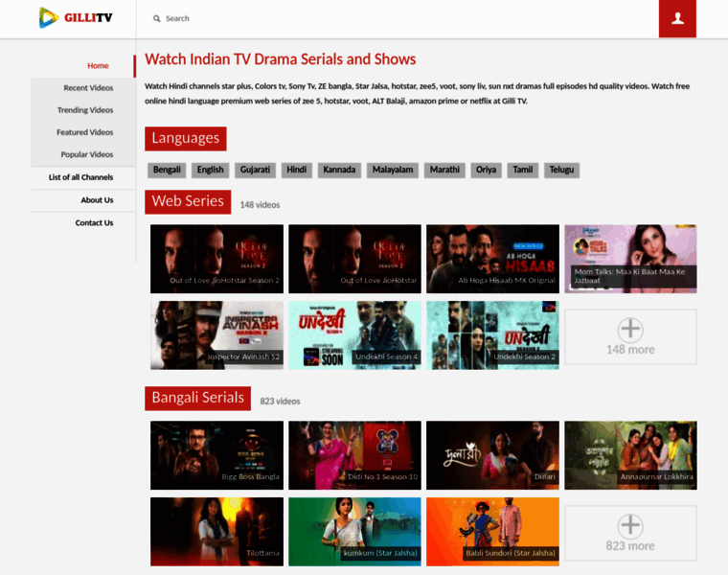
Task: Click 'Watch Indian TV Drama Serials and Shows' title
Action: pos(281,59)
